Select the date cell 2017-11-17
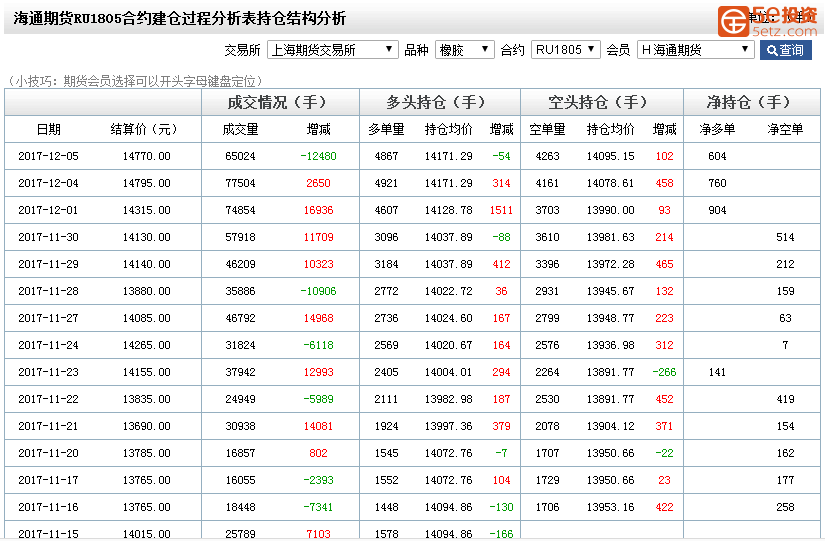Viewport: 825px width, 541px height. pyautogui.click(x=48, y=480)
